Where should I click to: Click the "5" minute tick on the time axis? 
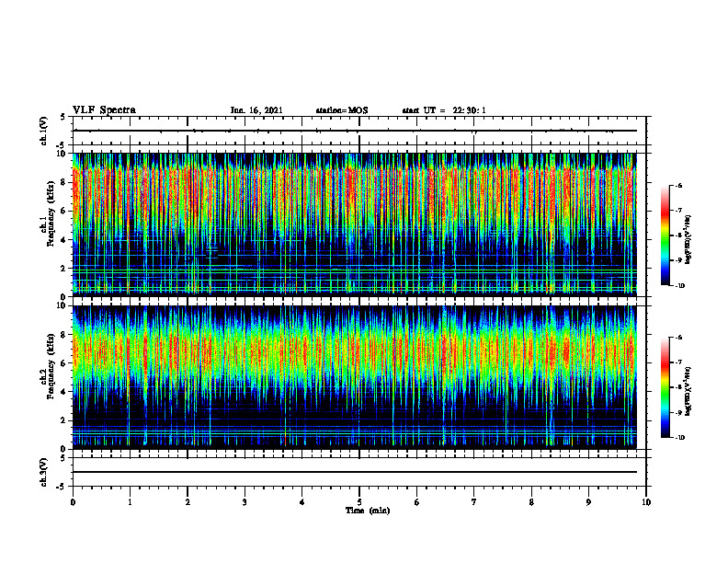tap(359, 502)
